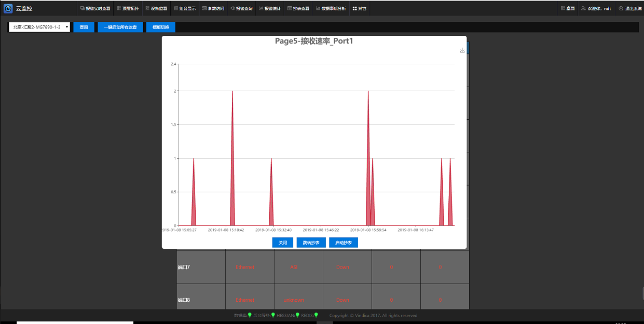
Task: Click 跳转抄表 below the chart
Action: tap(311, 243)
